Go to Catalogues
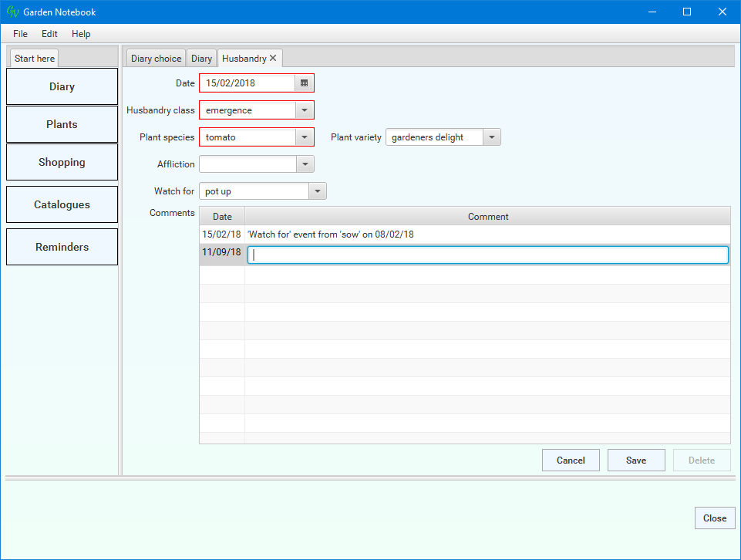741x560 pixels. click(62, 204)
